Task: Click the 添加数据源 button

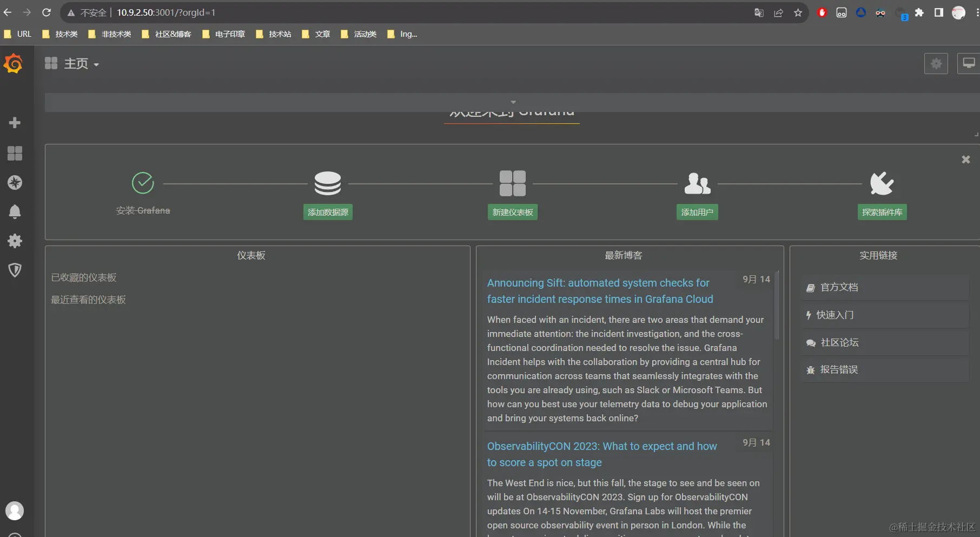Action: 328,212
